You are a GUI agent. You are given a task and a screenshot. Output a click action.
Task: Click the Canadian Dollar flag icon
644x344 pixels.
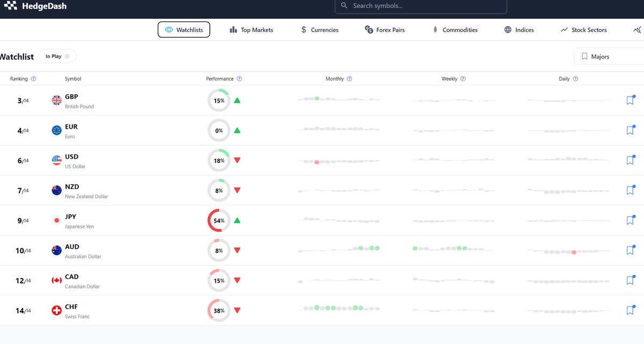coord(56,281)
